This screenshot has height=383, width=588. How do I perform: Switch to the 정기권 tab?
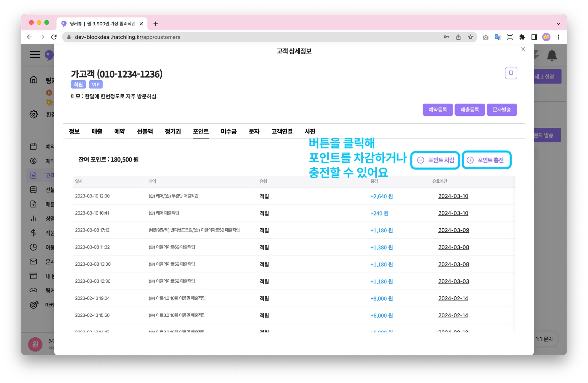coord(173,131)
